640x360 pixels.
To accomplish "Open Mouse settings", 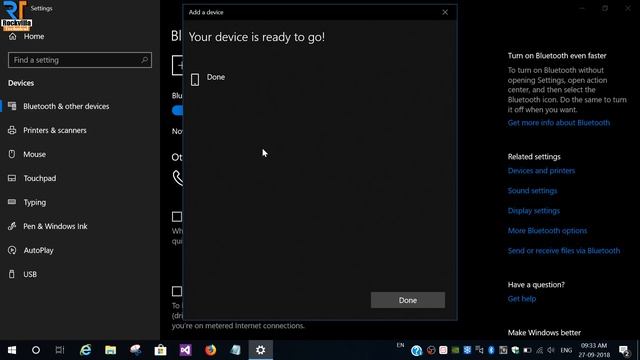I will (x=34, y=154).
